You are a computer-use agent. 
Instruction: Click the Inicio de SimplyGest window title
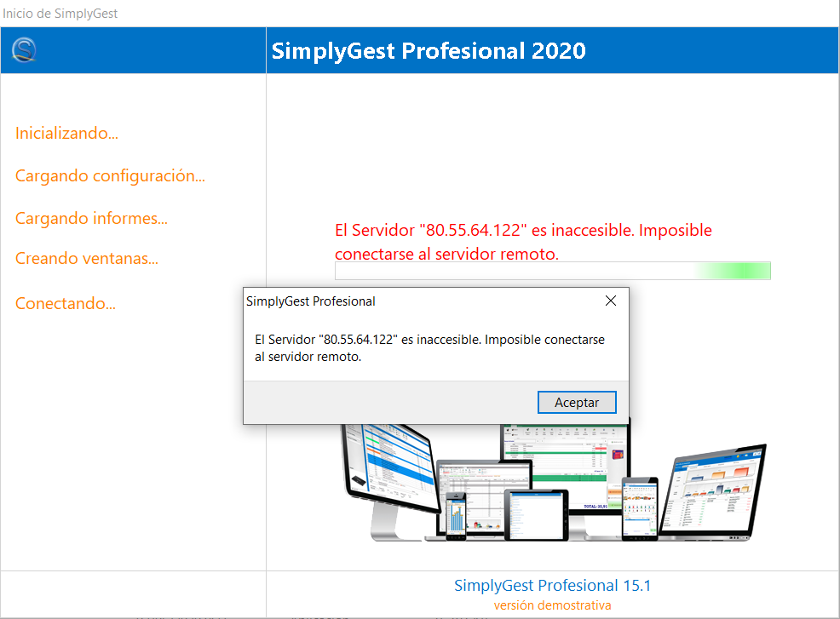point(60,13)
